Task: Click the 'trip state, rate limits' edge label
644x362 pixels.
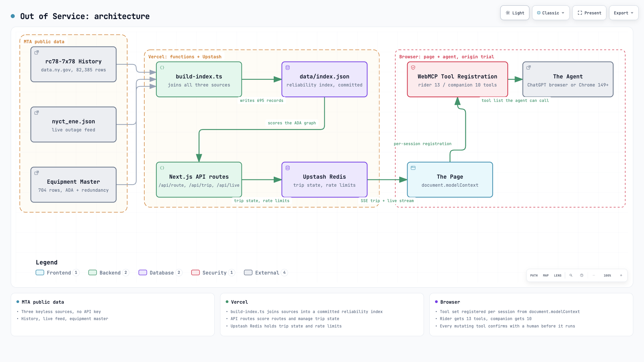Action: click(x=262, y=201)
